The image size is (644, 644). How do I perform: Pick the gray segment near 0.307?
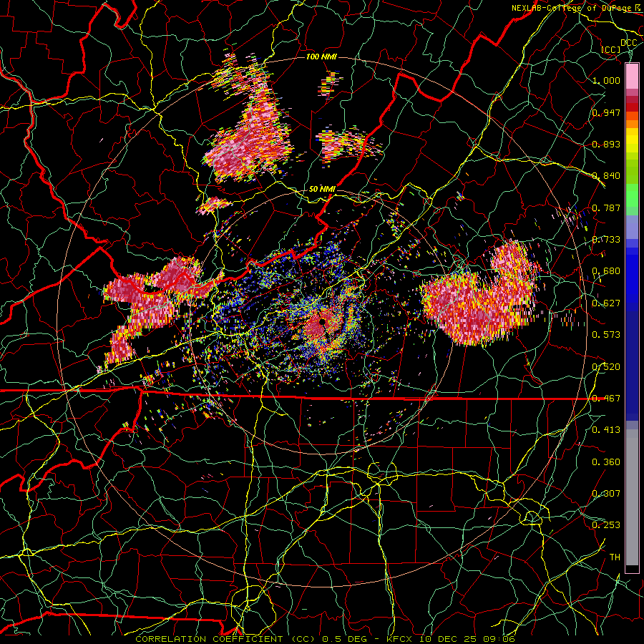click(x=632, y=501)
